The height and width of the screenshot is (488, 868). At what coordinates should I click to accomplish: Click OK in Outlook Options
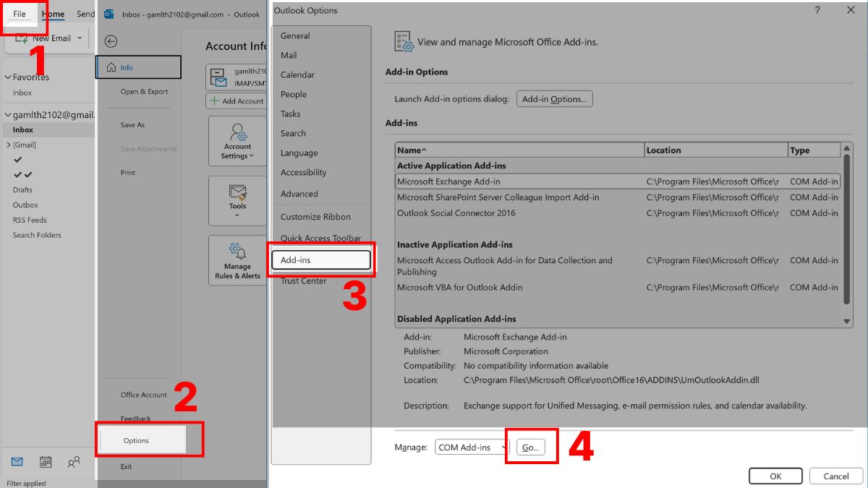(775, 476)
